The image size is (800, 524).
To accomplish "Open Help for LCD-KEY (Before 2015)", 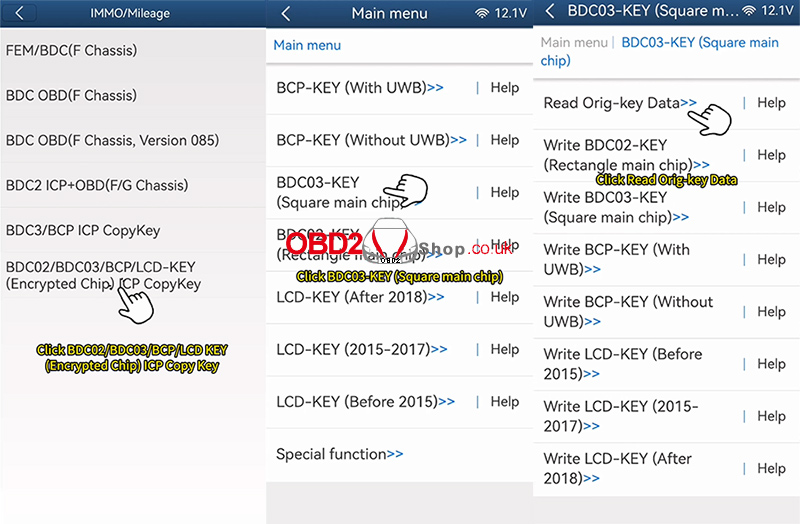I will coord(505,402).
